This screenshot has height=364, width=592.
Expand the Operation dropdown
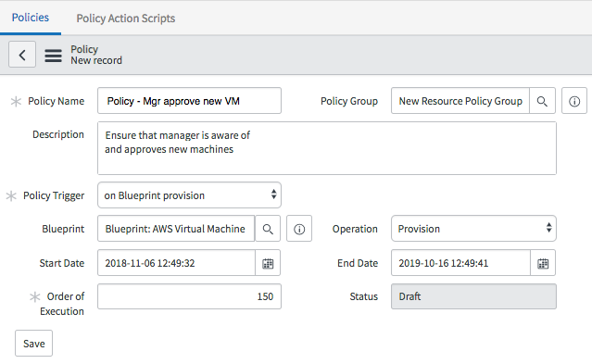pyautogui.click(x=473, y=229)
